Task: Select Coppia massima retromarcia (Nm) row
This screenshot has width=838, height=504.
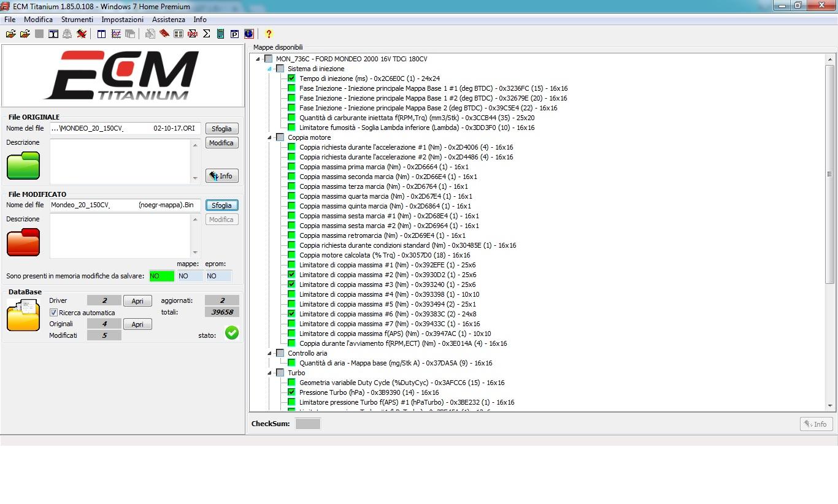Action: coord(382,235)
